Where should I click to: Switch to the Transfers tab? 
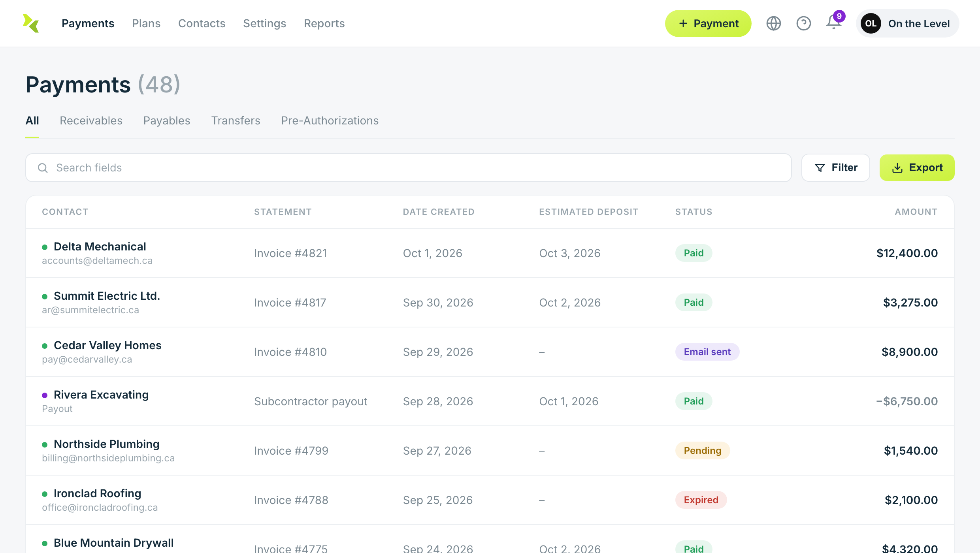[236, 120]
